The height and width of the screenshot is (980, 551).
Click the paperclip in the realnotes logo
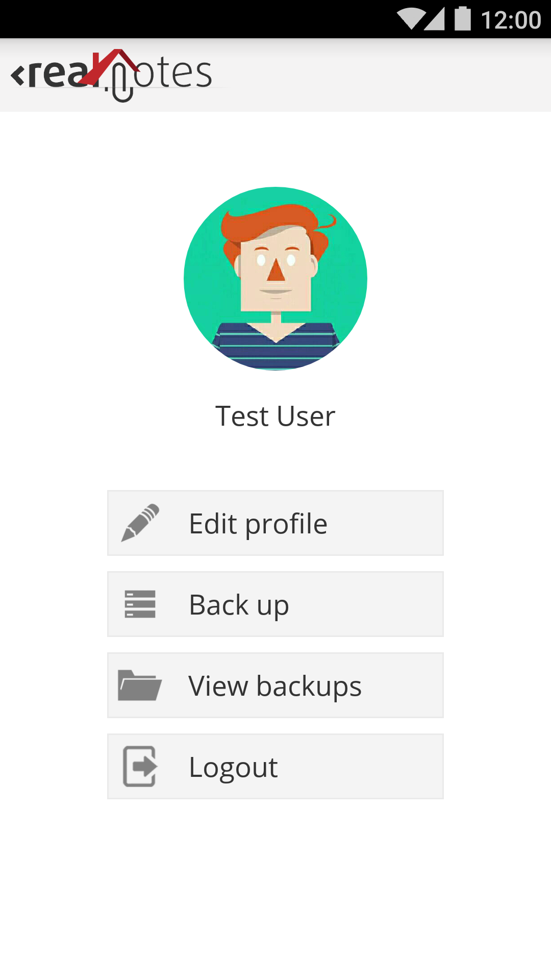click(122, 84)
